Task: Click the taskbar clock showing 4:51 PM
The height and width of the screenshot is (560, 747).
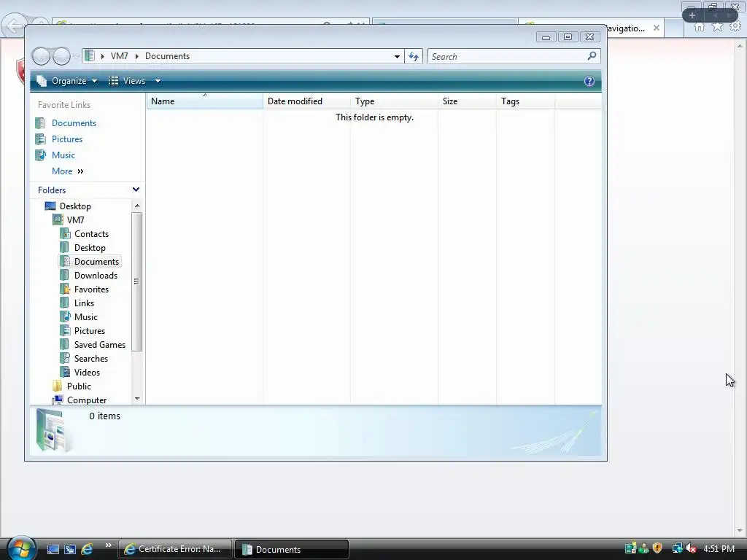Action: tap(719, 548)
